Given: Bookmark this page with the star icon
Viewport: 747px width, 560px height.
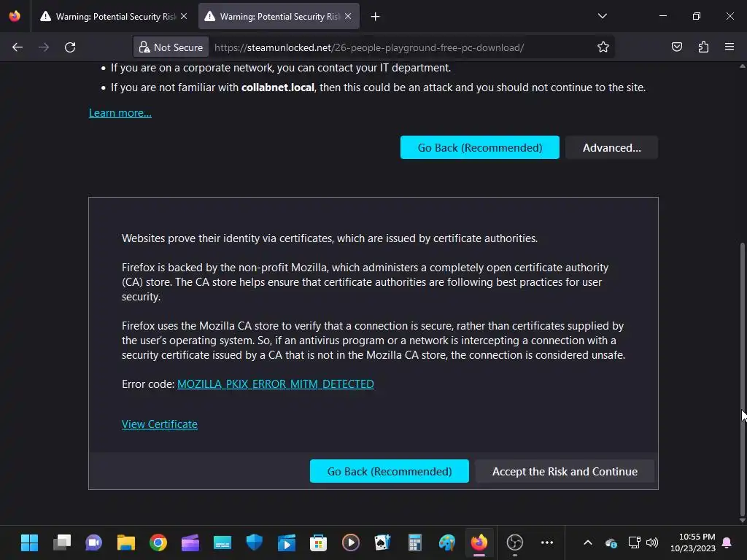Looking at the screenshot, I should 603,47.
